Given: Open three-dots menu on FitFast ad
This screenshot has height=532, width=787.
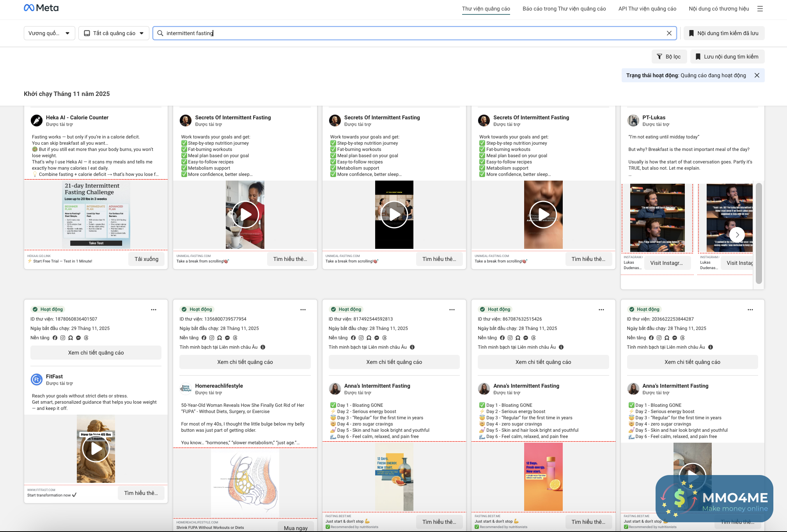Looking at the screenshot, I should 154,310.
